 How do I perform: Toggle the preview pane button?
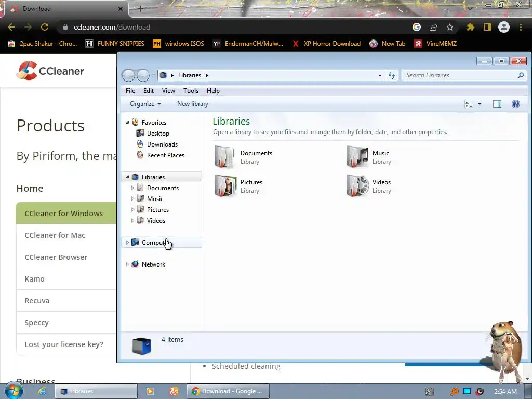coord(497,104)
